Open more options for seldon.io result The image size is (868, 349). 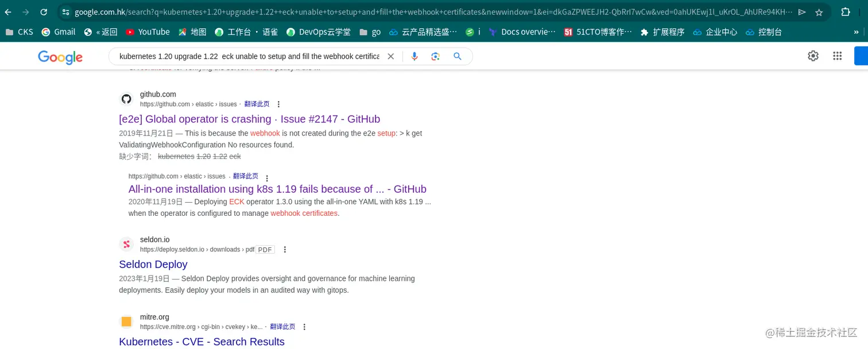(285, 250)
